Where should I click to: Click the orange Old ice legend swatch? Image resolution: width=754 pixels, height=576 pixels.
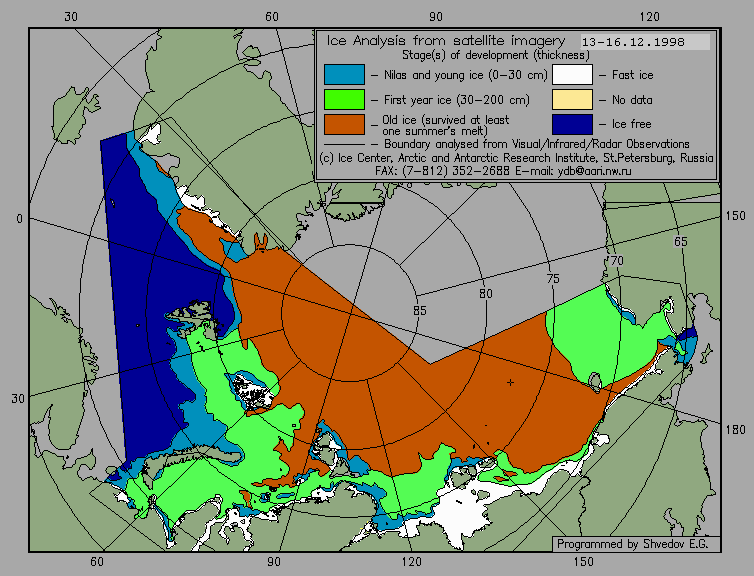coord(344,125)
